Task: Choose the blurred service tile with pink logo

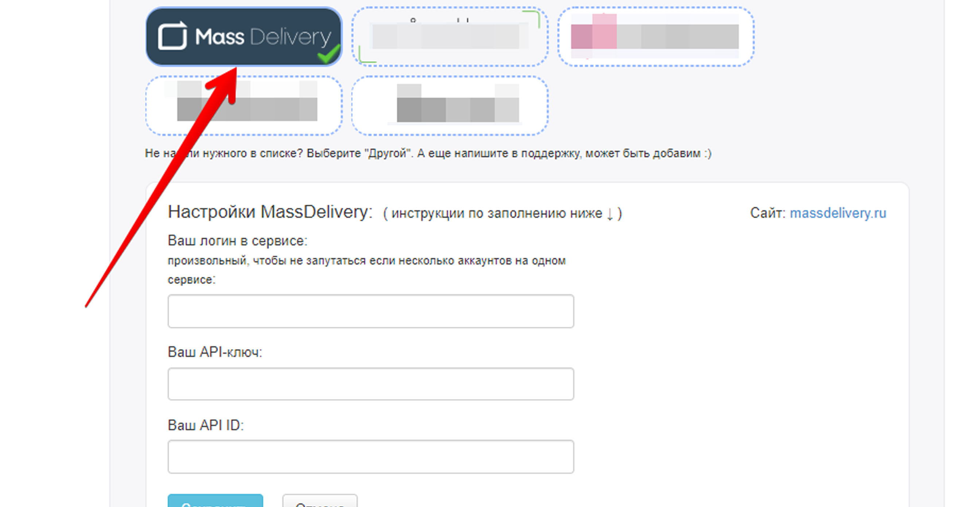Action: tap(656, 36)
